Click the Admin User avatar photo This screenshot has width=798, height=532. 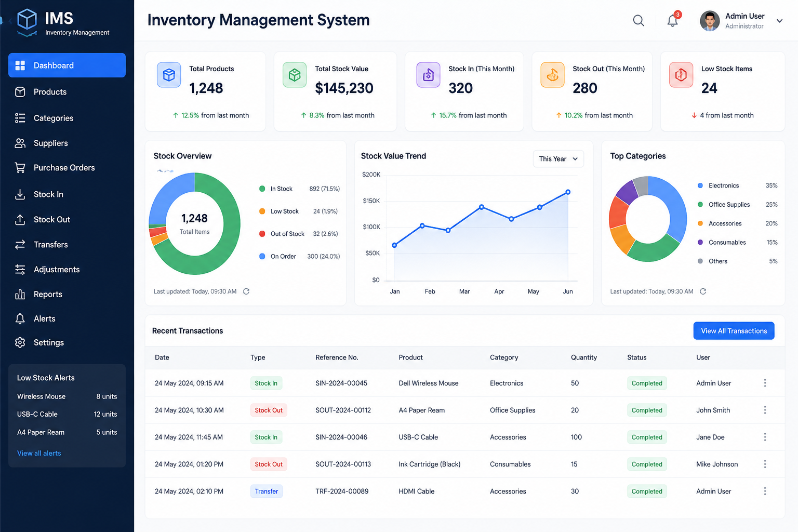click(x=710, y=21)
